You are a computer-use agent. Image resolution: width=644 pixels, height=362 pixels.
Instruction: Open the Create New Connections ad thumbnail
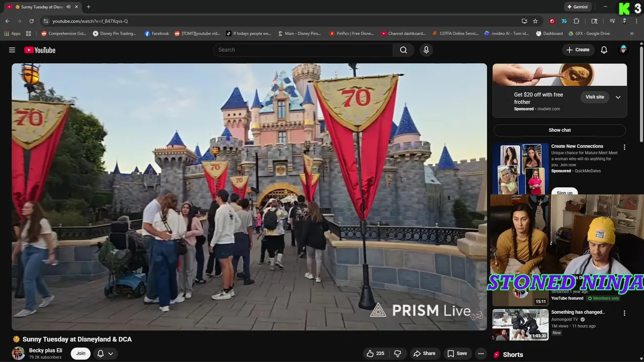click(x=520, y=169)
